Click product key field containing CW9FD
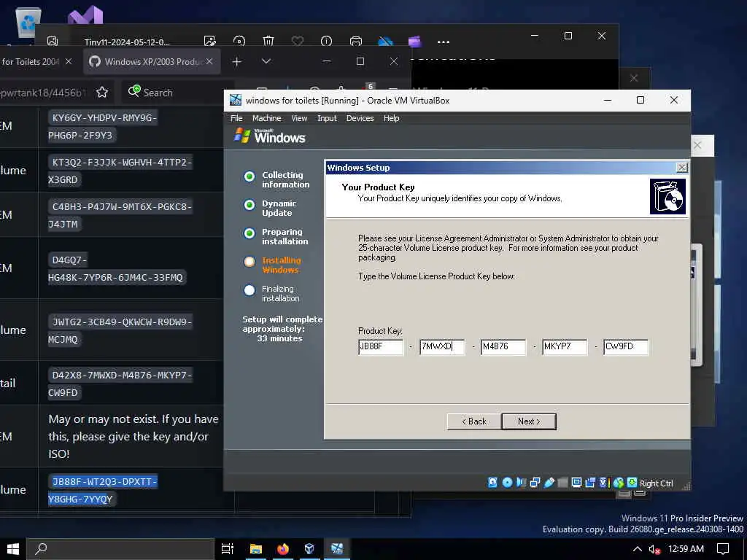The image size is (747, 560). coord(625,346)
